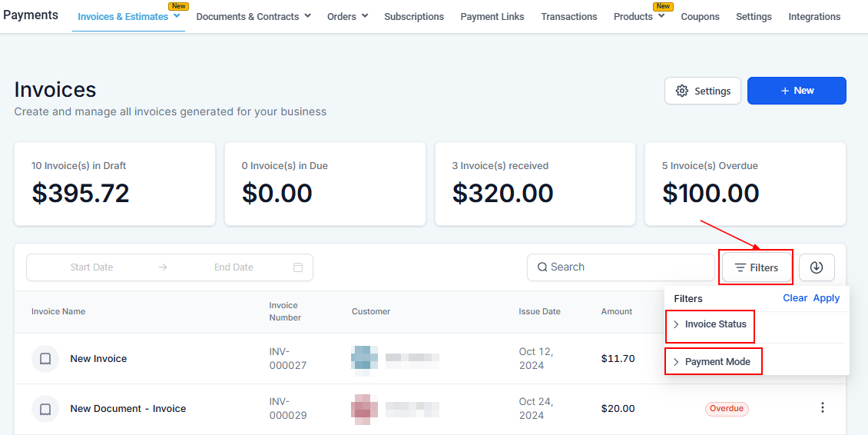Click the Start Date input

tap(91, 267)
